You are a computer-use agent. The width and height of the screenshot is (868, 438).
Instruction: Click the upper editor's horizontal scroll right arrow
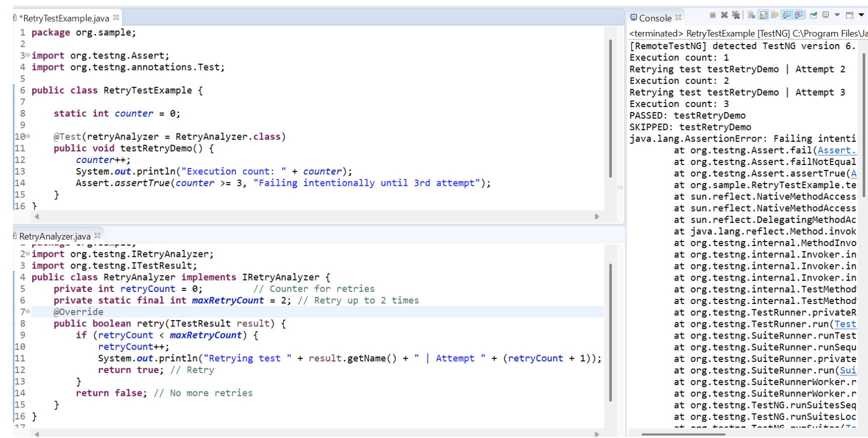click(596, 216)
